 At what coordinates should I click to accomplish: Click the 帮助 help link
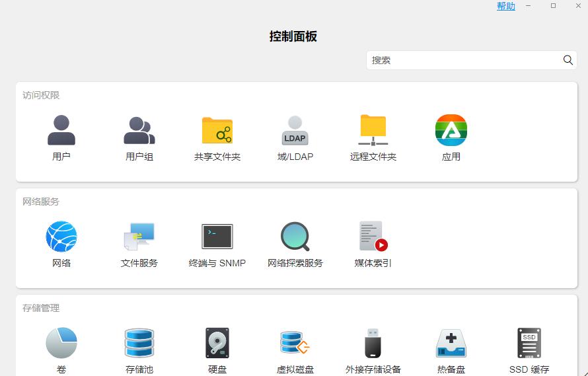click(x=506, y=6)
